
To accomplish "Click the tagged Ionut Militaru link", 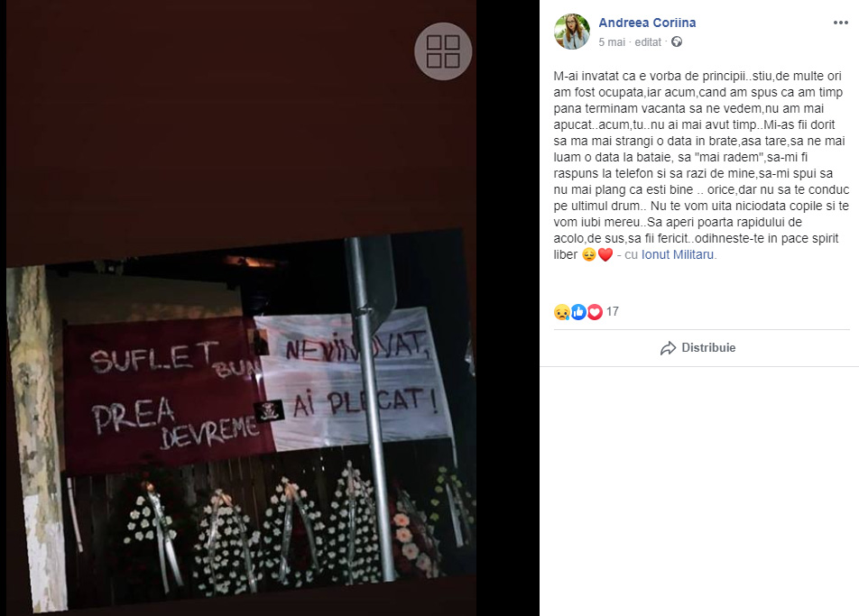I will click(x=678, y=254).
